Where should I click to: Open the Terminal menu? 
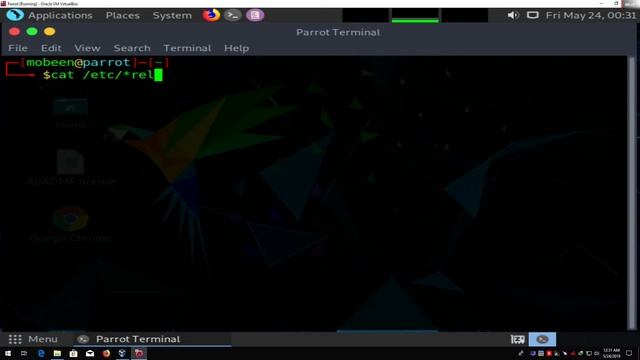tap(187, 48)
